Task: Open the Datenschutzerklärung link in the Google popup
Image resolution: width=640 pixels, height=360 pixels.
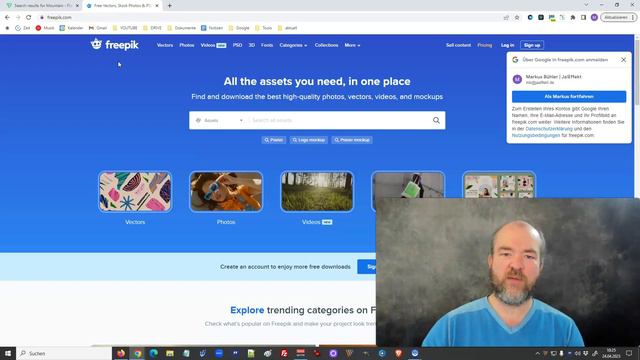Action: coord(549,129)
